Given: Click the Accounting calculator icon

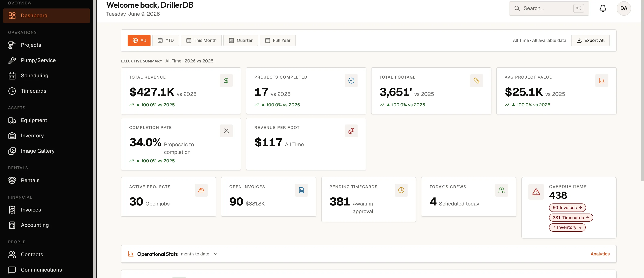Looking at the screenshot, I should 12,225.
